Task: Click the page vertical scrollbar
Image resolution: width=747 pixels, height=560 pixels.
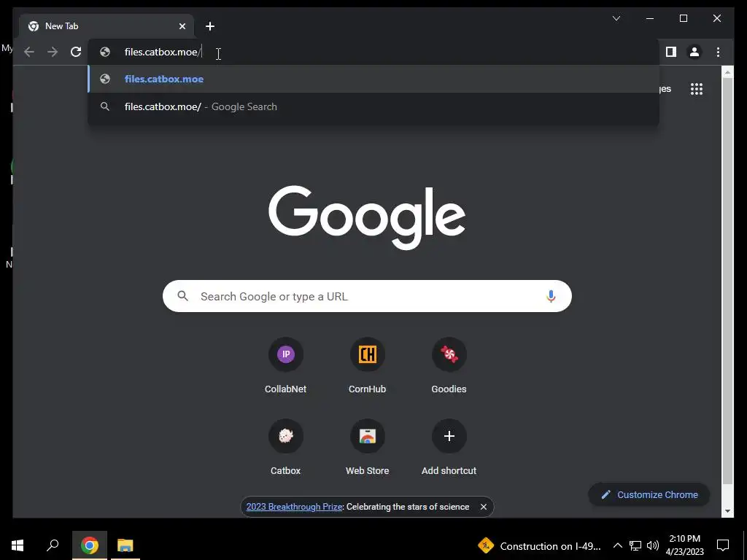Action: click(727, 281)
